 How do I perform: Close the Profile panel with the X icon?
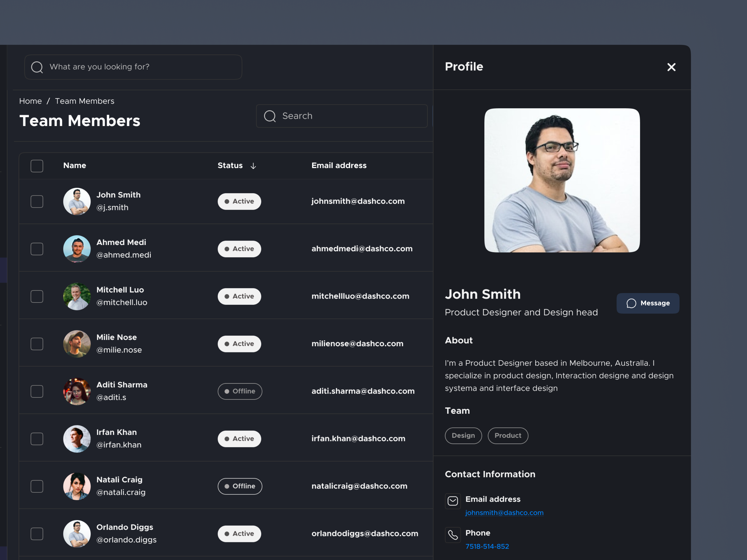point(671,67)
